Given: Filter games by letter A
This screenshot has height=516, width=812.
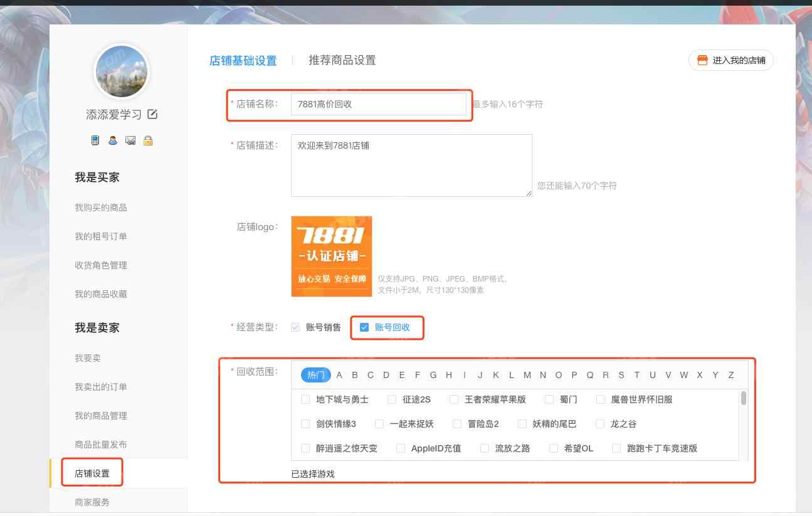Looking at the screenshot, I should pyautogui.click(x=339, y=375).
